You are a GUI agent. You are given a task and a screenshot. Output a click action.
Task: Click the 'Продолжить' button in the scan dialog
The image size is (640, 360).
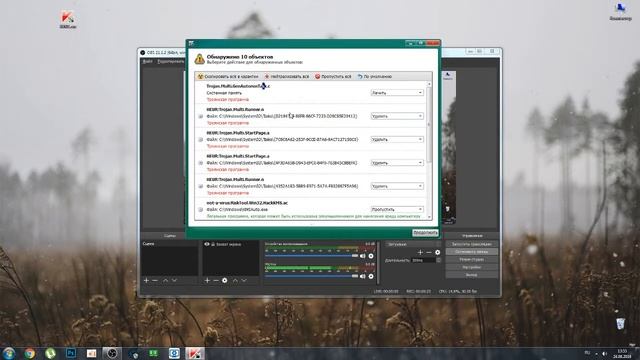(x=425, y=233)
